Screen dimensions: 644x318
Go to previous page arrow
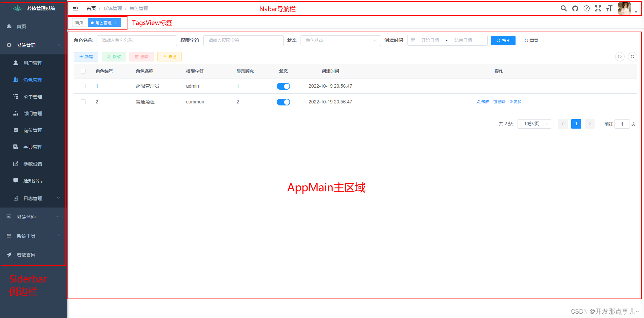pyautogui.click(x=563, y=124)
